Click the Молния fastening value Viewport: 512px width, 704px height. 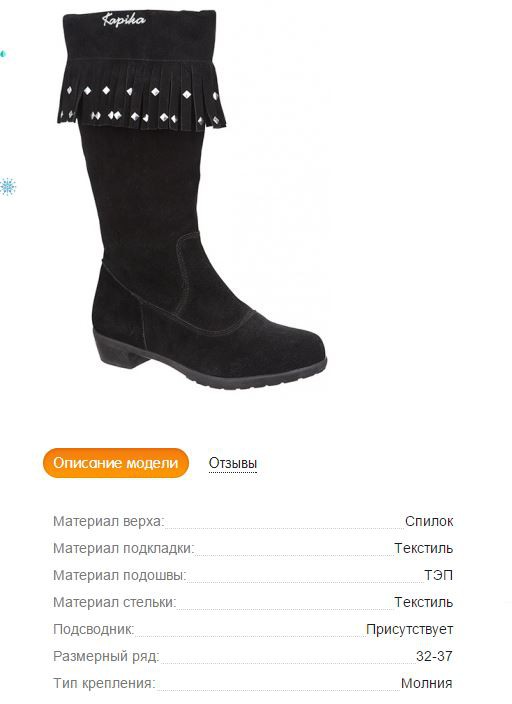(427, 683)
